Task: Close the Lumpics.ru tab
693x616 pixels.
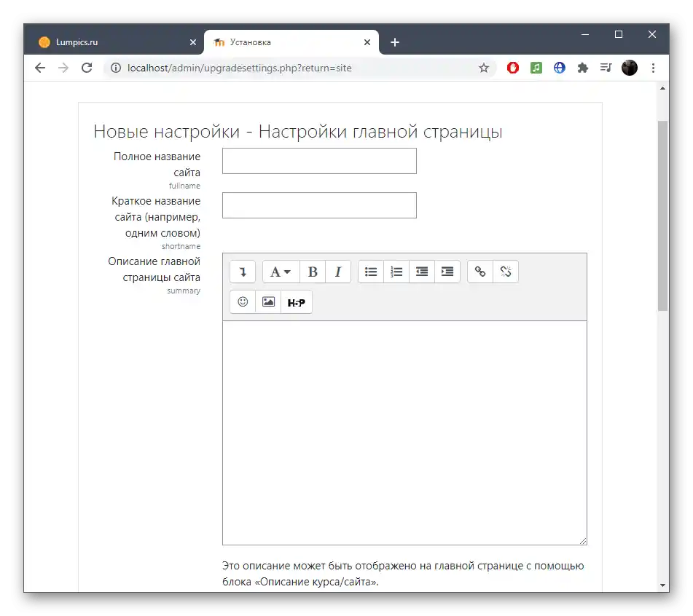Action: [193, 42]
